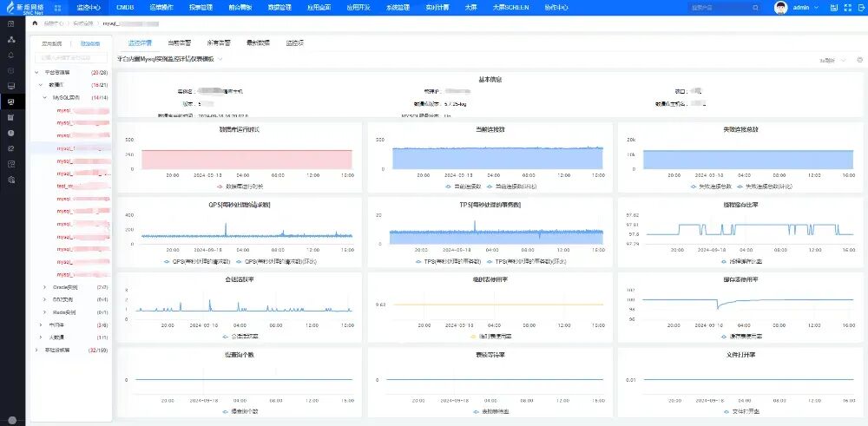
Task: Open dashboard settings gear next to refresh selector
Action: pyautogui.click(x=859, y=60)
